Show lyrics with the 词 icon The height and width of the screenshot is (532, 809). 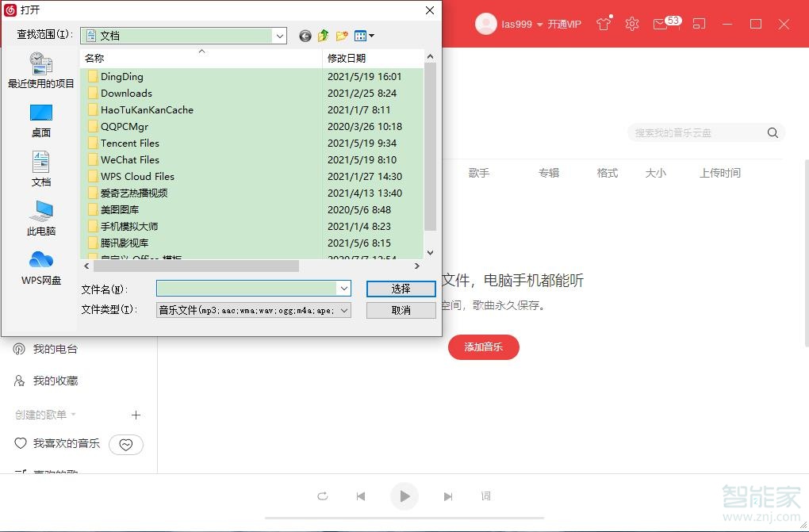click(x=485, y=496)
